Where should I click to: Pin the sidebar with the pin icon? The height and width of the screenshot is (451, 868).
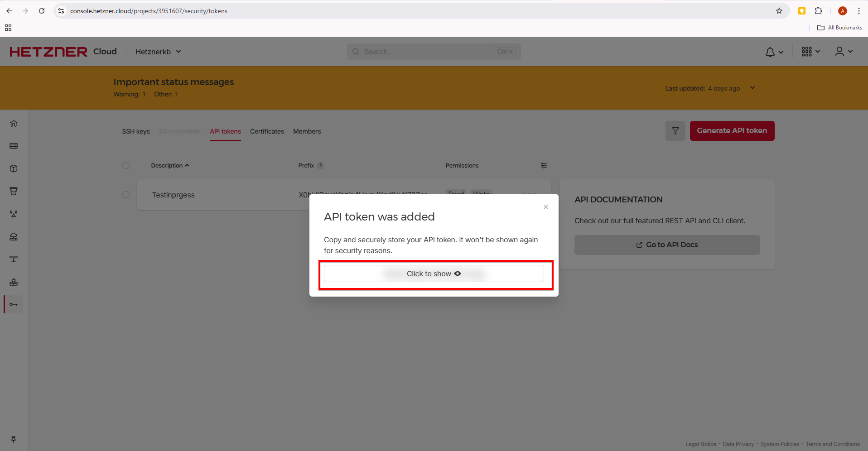coord(14,439)
